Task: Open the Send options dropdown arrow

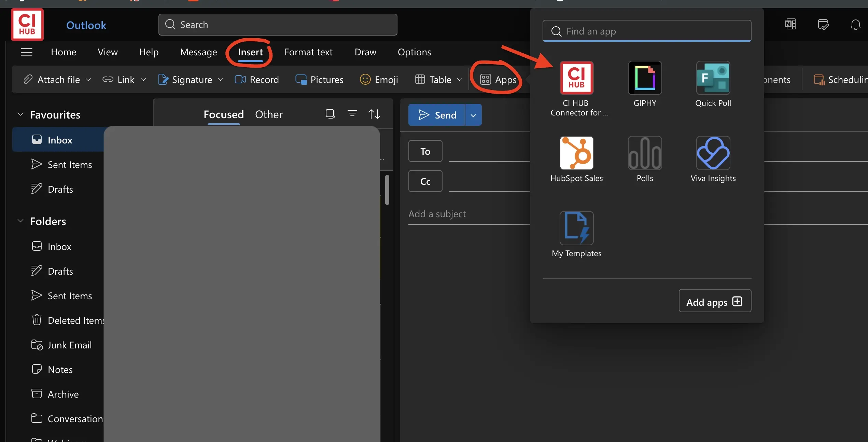Action: [x=473, y=115]
